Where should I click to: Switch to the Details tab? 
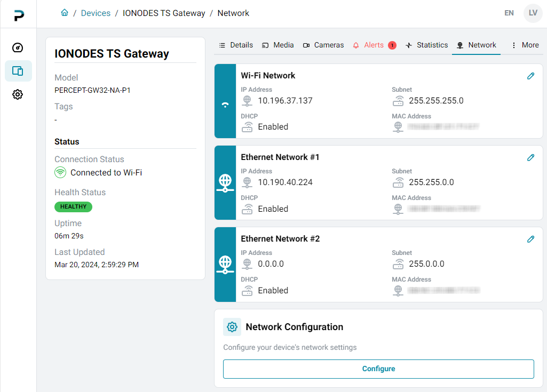tap(236, 45)
